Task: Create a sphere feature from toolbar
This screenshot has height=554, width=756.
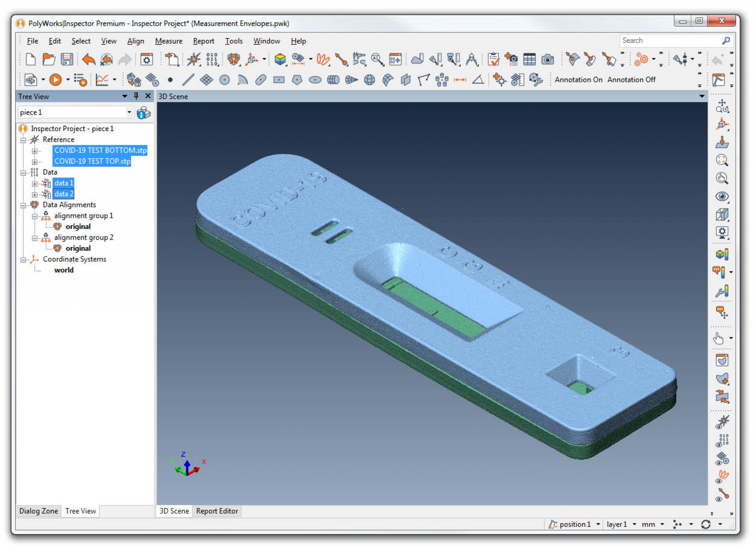Action: tap(369, 80)
